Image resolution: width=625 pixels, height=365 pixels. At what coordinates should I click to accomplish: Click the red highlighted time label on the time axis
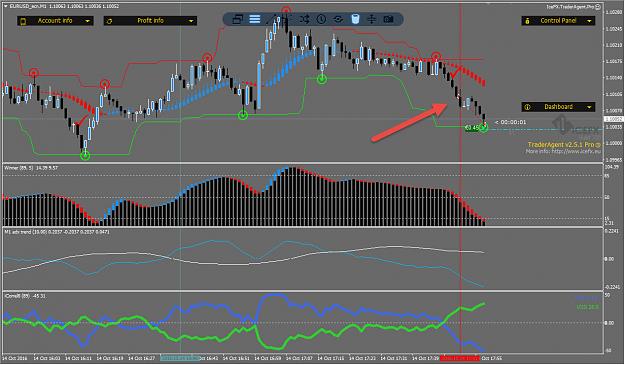[x=460, y=358]
